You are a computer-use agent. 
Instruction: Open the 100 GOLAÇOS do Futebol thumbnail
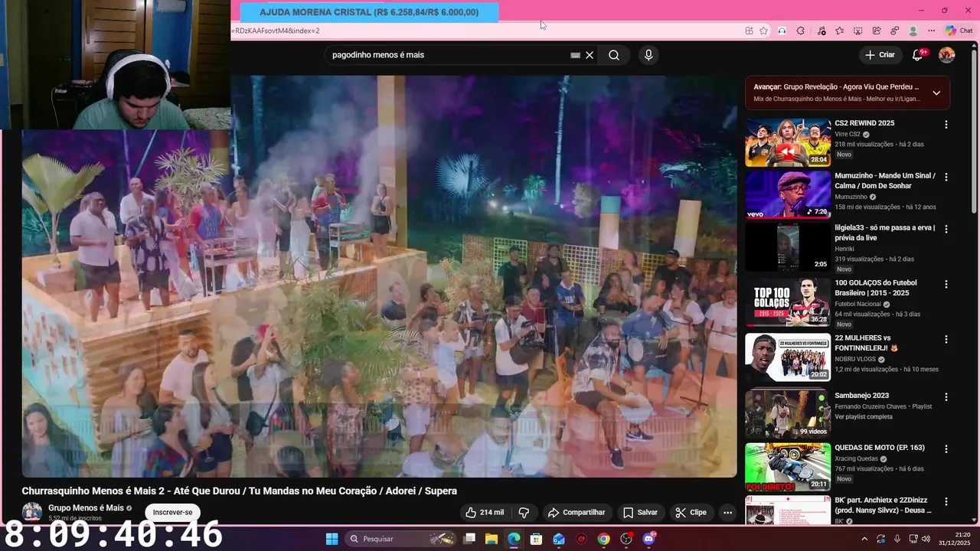click(788, 302)
